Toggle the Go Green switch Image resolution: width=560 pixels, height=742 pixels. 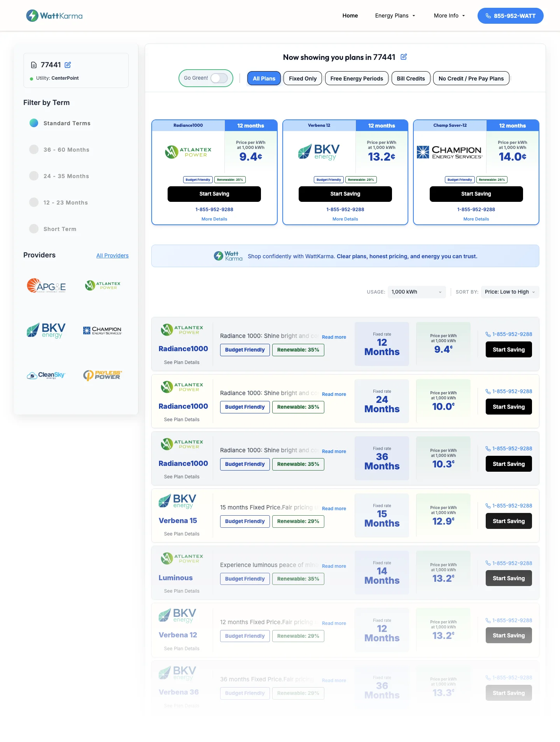[219, 78]
